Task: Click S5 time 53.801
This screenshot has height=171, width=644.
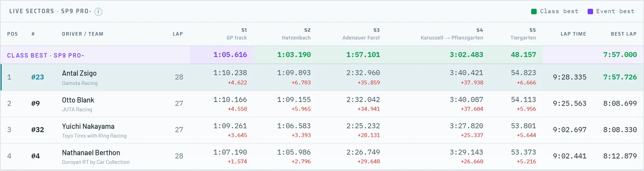Action: [523, 126]
